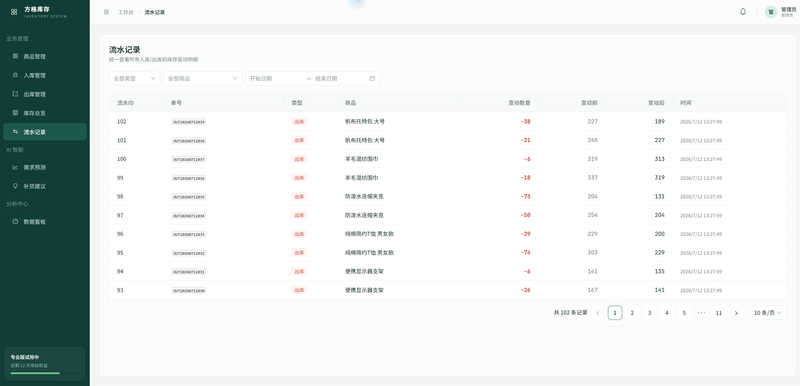The width and height of the screenshot is (800, 386).
Task: Go to next page arrow
Action: (x=736, y=313)
